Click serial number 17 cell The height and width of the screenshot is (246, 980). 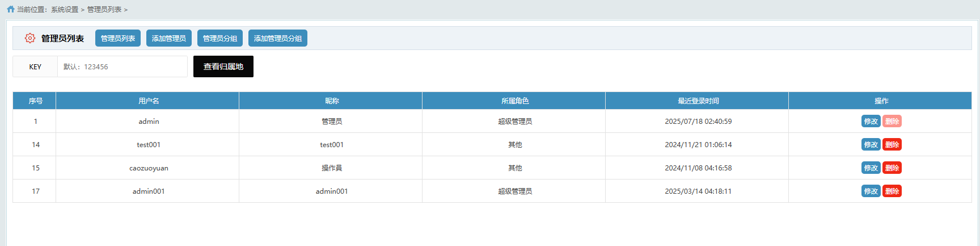pos(36,191)
